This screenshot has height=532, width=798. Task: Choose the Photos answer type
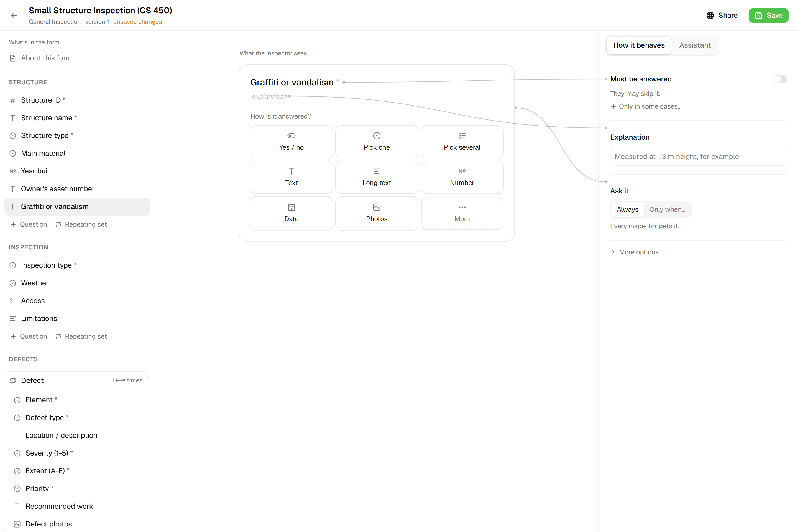[377, 213]
